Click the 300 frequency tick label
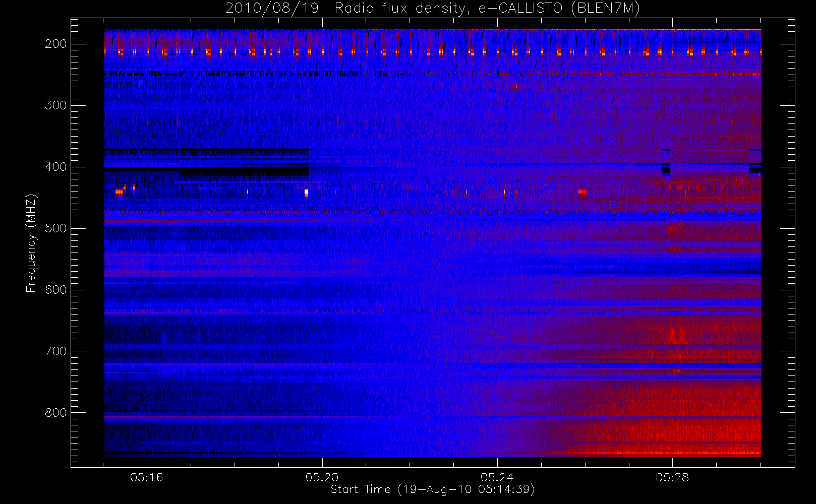The height and width of the screenshot is (504, 816). (x=56, y=105)
